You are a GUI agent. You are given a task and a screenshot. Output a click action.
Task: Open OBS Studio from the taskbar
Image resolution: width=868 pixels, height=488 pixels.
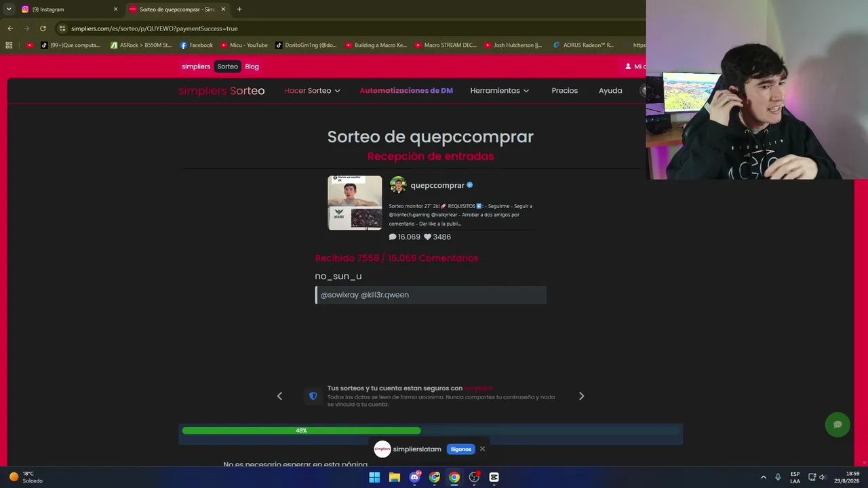[474, 477]
